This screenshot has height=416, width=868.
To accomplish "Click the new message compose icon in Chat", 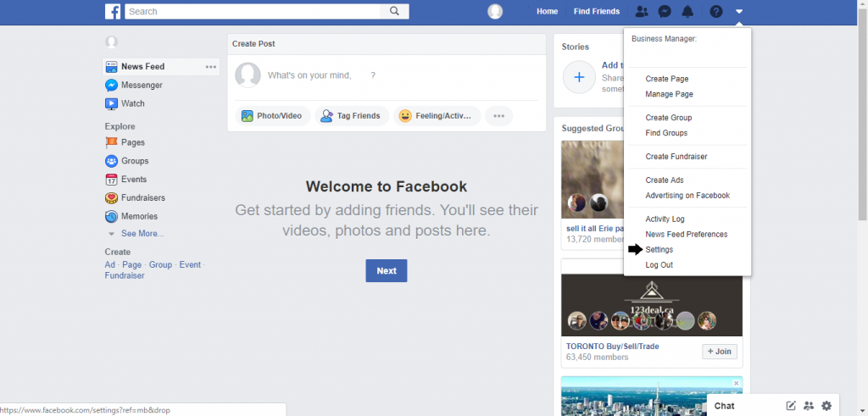I will pyautogui.click(x=791, y=406).
